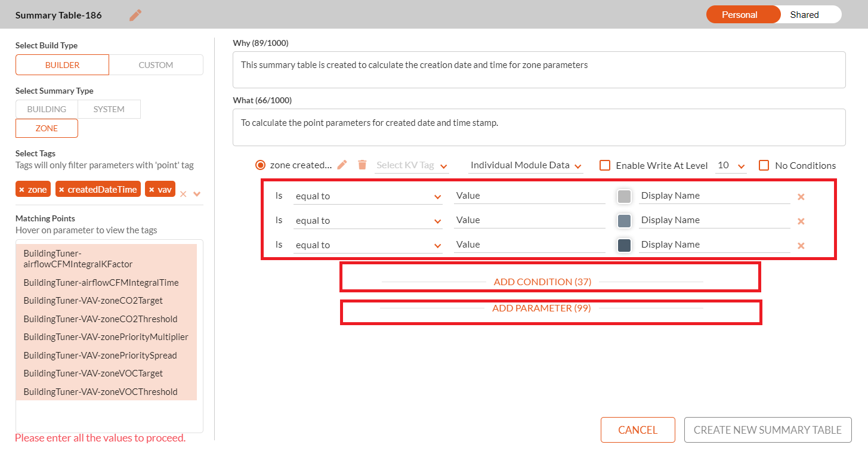
Task: Click the CANCEL button
Action: [638, 430]
